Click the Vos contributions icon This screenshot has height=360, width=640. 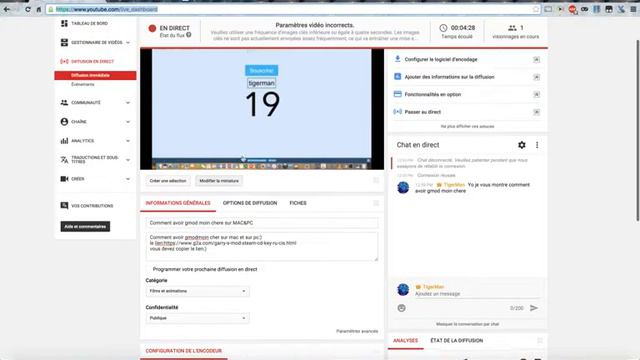64,205
